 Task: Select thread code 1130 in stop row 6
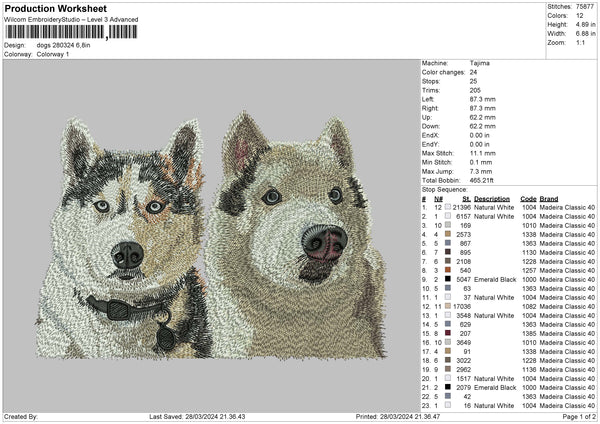529,252
